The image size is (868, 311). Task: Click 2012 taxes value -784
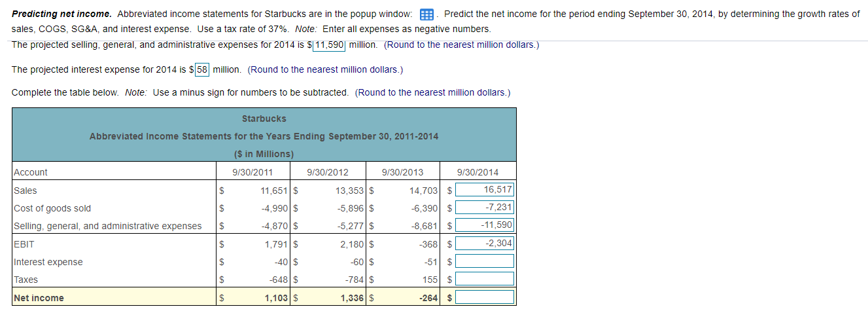pyautogui.click(x=355, y=280)
